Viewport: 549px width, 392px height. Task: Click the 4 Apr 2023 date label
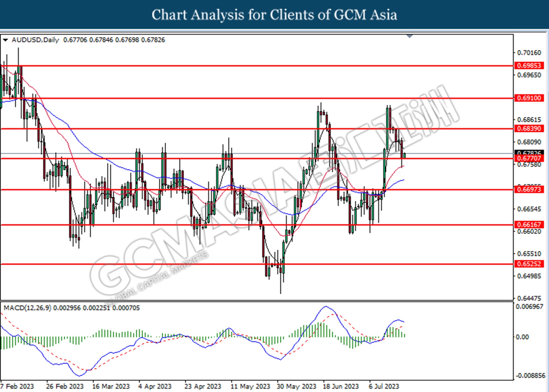tap(155, 387)
